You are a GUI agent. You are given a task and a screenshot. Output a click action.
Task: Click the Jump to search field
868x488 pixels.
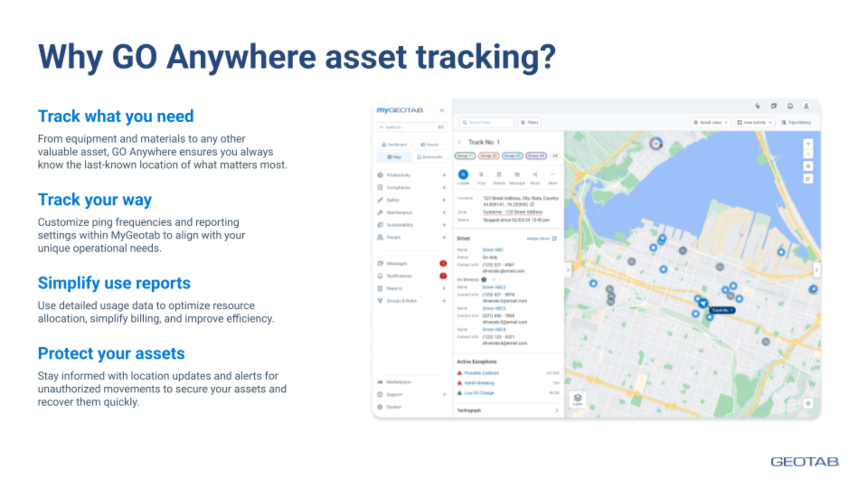pos(411,127)
